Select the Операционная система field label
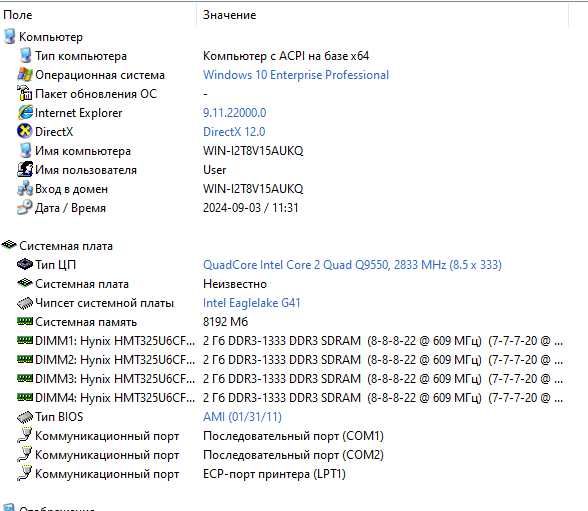Screen dimensions: 588x511 point(100,75)
